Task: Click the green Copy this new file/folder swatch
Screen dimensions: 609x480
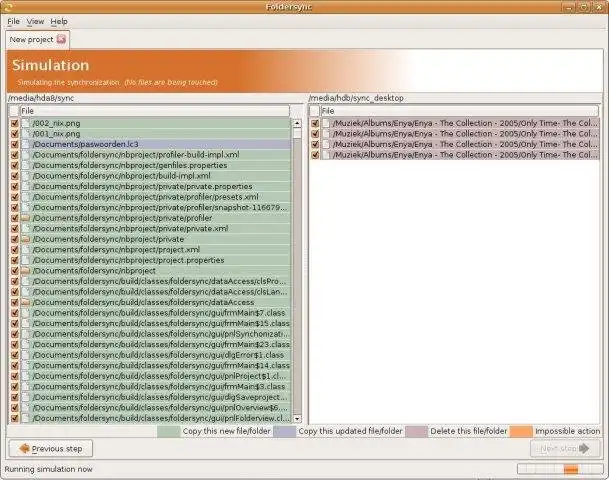Action: (169, 431)
